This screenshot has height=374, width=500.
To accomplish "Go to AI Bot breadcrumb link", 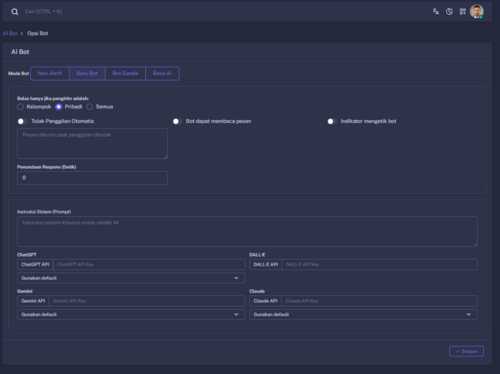I will point(10,33).
